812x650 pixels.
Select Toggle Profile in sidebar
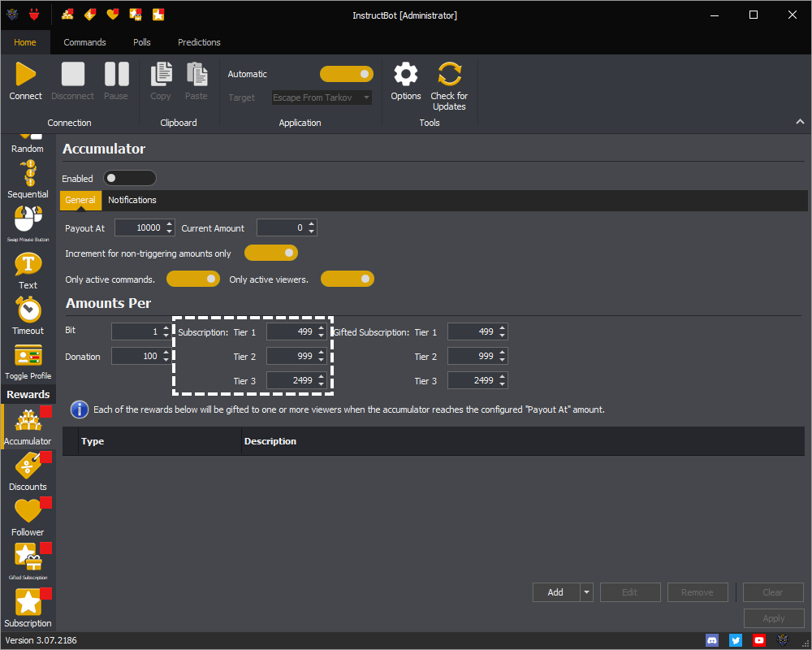click(28, 362)
